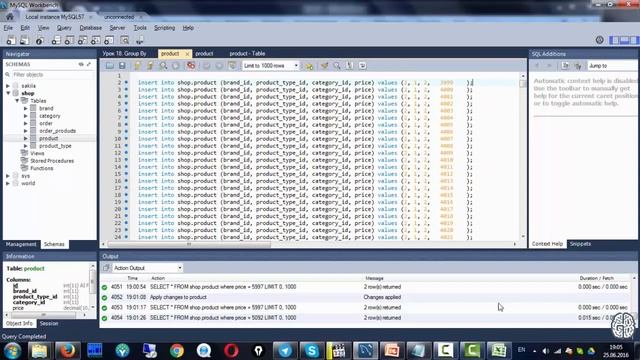Execute the statement under the cursor
This screenshot has height=360, width=640.
coord(150,66)
